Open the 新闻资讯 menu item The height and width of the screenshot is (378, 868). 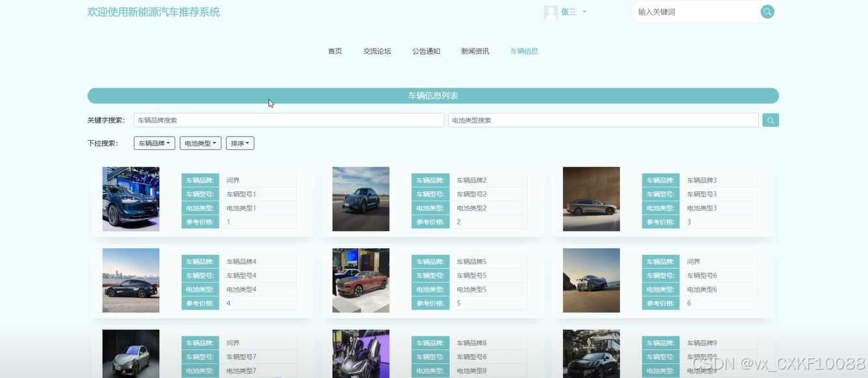[475, 51]
